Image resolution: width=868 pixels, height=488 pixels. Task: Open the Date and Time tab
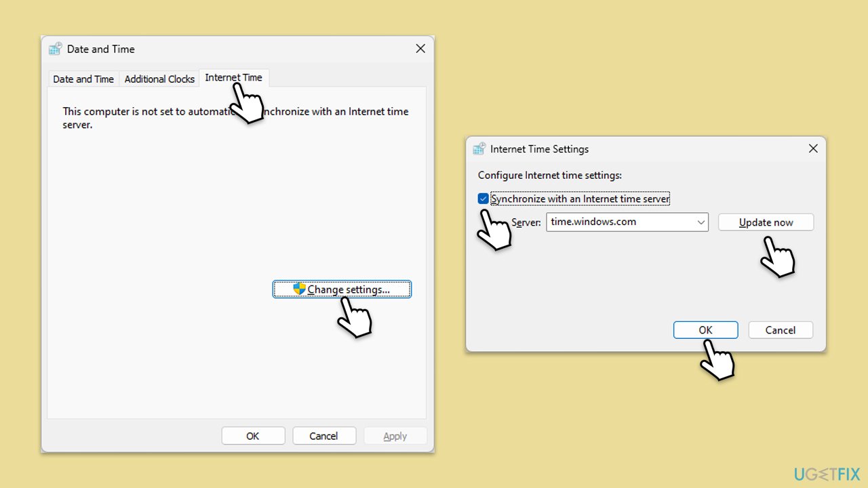pos(83,79)
